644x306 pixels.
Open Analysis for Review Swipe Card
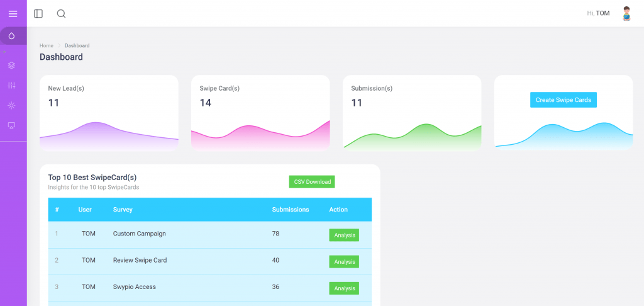click(x=344, y=262)
